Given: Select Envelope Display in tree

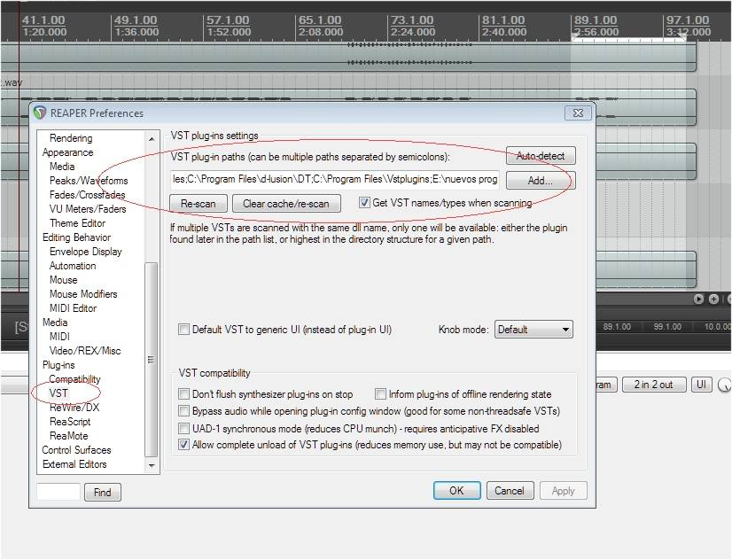Looking at the screenshot, I should (x=85, y=252).
